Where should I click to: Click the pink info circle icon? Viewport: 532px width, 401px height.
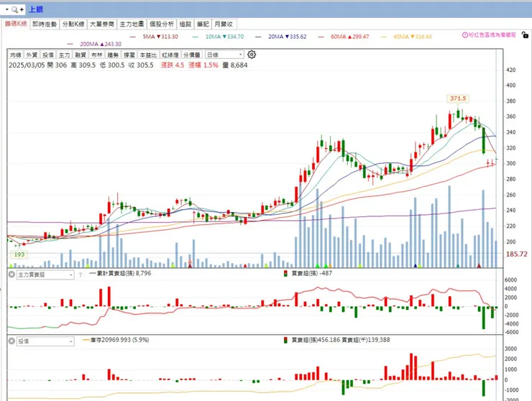click(x=465, y=35)
